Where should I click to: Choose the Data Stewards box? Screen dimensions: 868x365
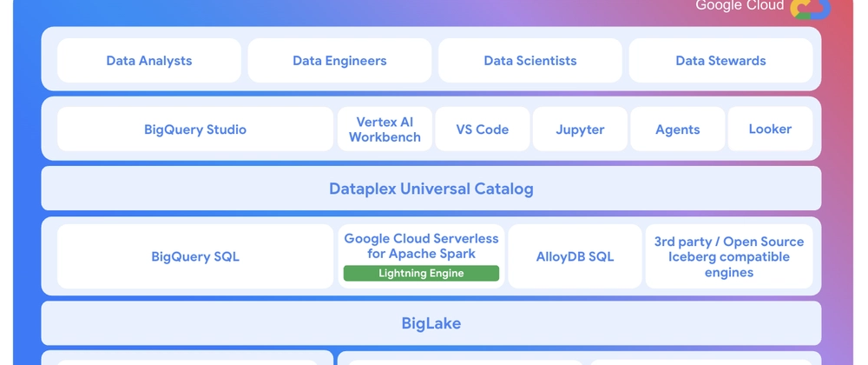coord(720,60)
